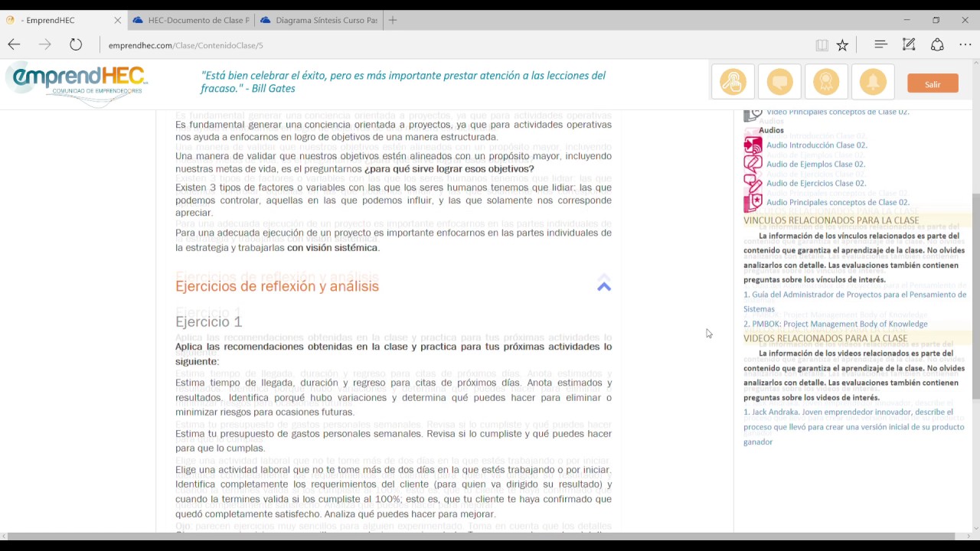Click the scrollbar up arrow
Screen dimensions: 980x551
[x=975, y=64]
